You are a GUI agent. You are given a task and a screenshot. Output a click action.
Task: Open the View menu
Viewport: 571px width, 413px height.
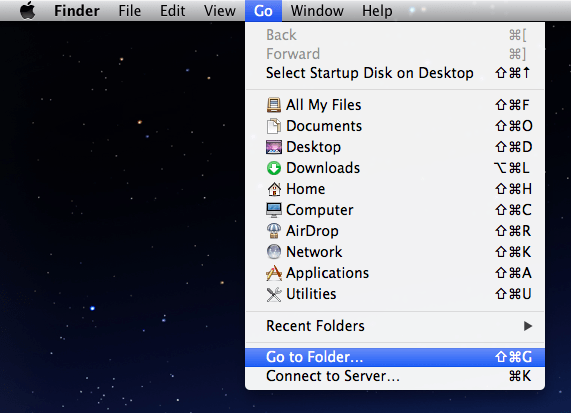[220, 11]
